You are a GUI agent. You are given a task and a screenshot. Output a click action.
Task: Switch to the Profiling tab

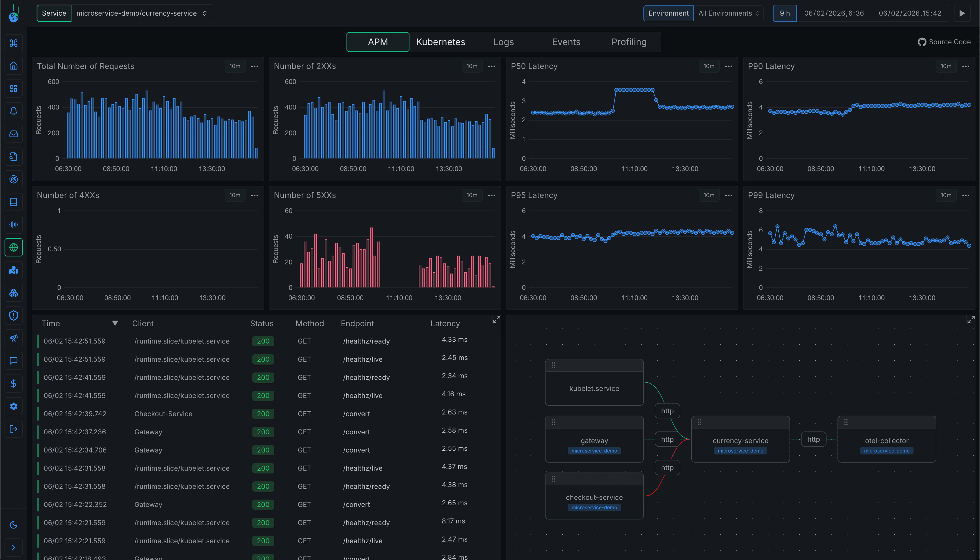coord(629,42)
